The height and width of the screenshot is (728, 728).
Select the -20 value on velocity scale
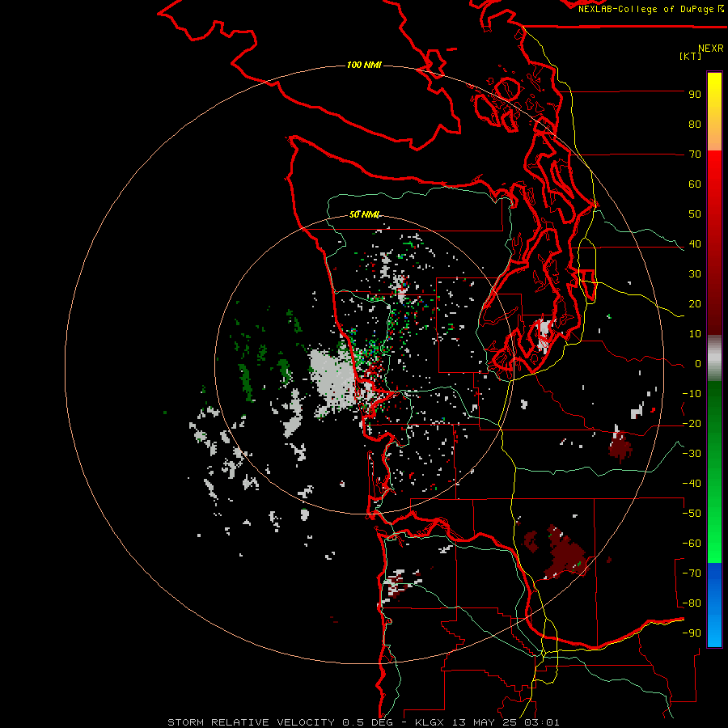(692, 424)
